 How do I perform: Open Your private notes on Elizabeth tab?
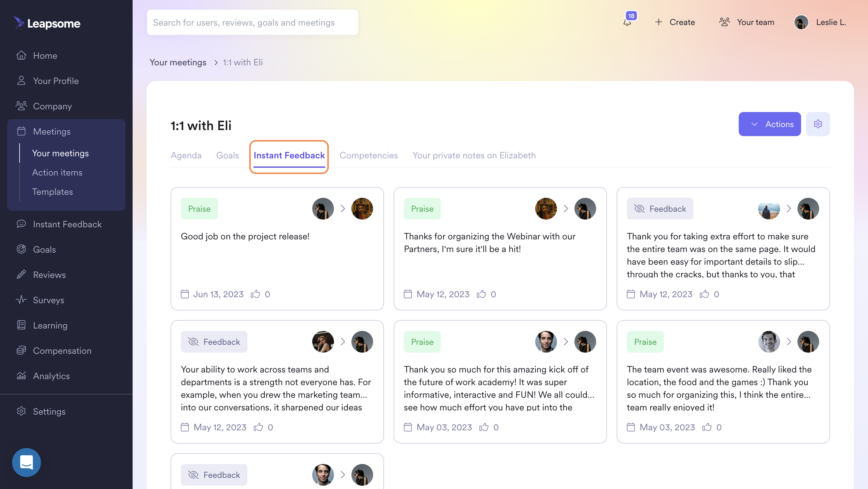(x=474, y=155)
